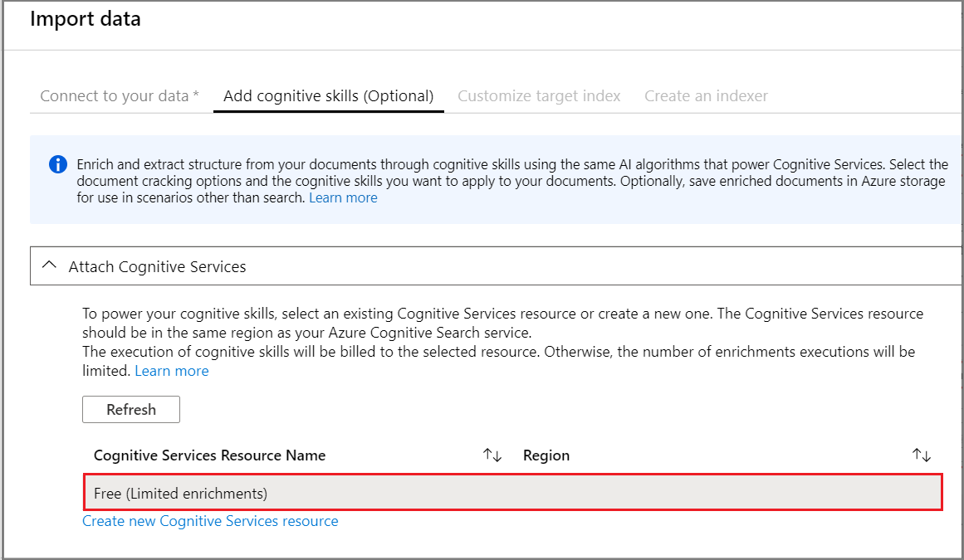Select the Add cognitive skills (Optional) tab
This screenshot has width=964, height=560.
pos(329,96)
